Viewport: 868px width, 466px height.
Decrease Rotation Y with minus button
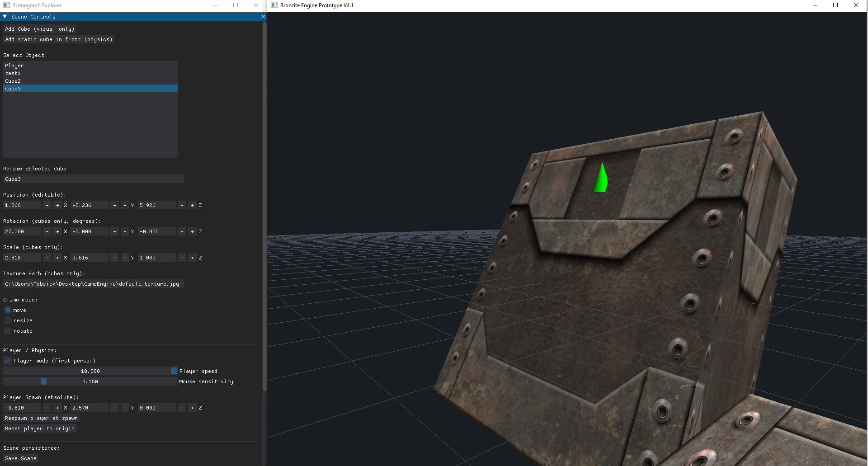tap(114, 231)
